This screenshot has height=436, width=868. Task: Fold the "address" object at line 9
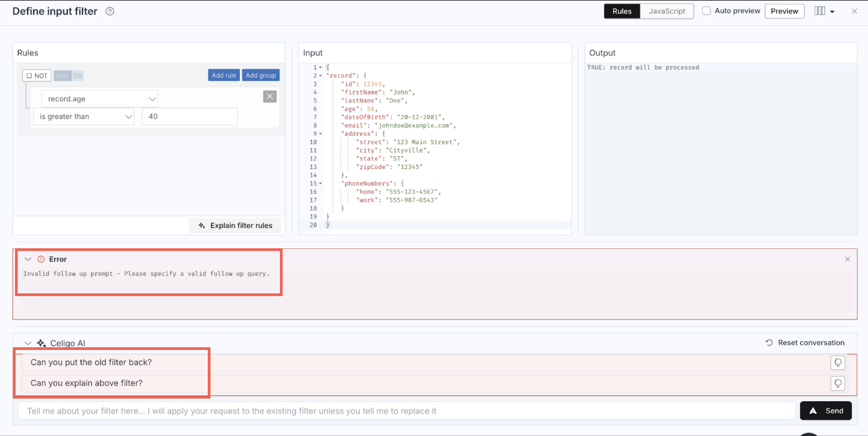(320, 134)
